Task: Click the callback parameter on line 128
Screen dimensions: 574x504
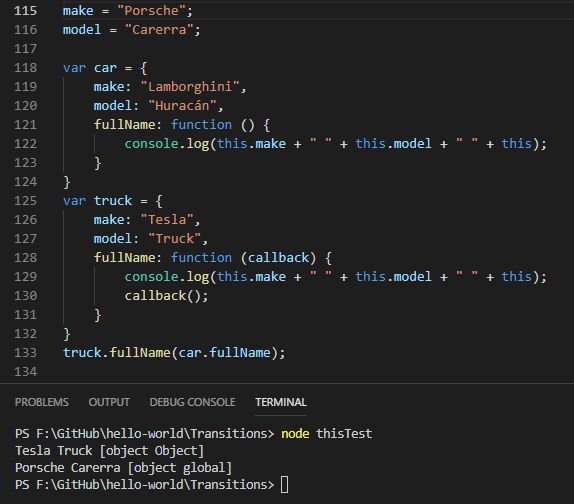Action: coord(278,258)
